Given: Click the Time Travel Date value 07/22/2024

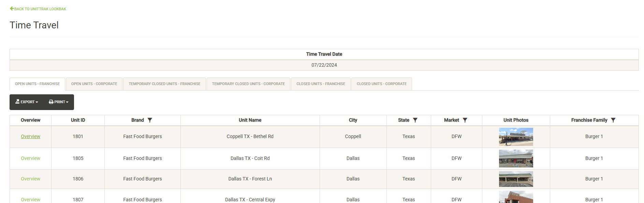Looking at the screenshot, I should tap(324, 65).
